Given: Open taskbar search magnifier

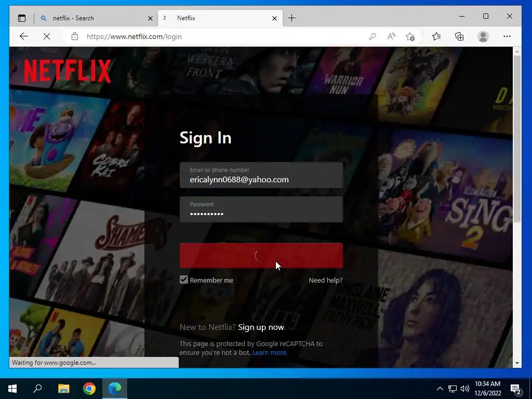Looking at the screenshot, I should pyautogui.click(x=37, y=389).
